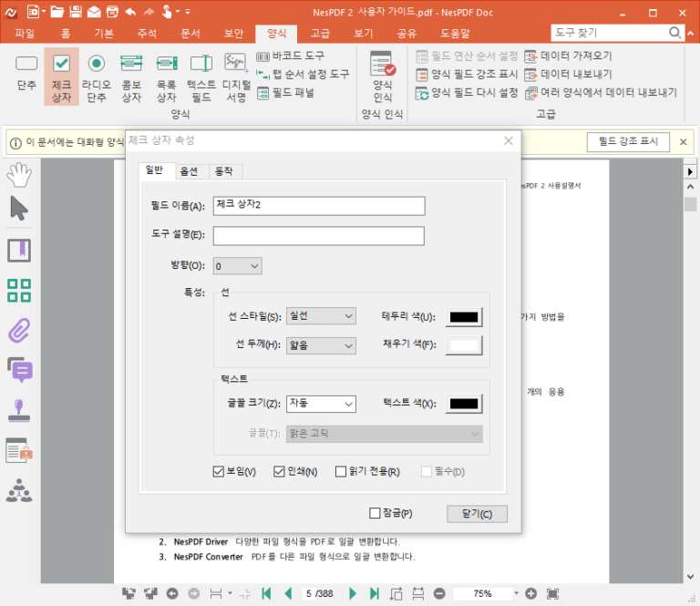Click the 닫기(C) button

[477, 514]
